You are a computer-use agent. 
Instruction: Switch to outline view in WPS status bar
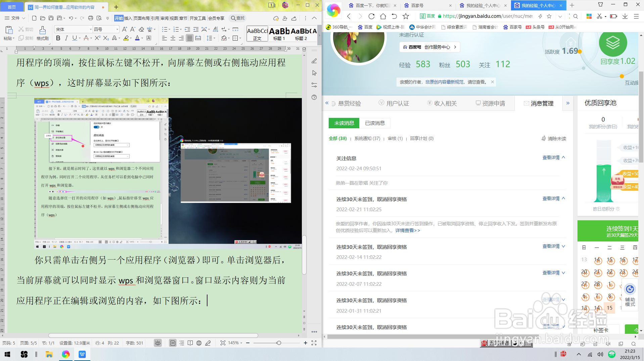(x=182, y=343)
